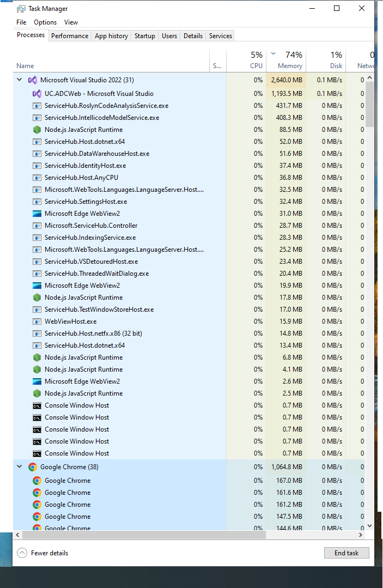Click the ServiceHub.TestWindowStoreHost.exe icon
The image size is (383, 588).
(x=37, y=310)
